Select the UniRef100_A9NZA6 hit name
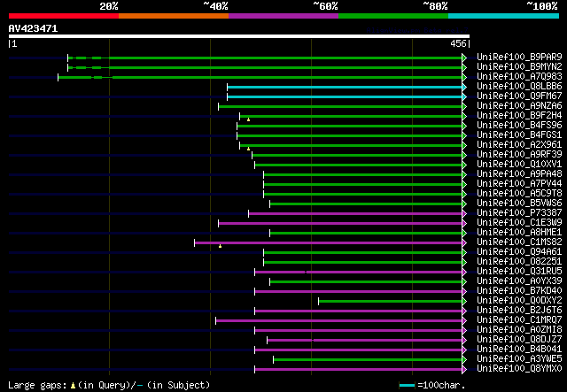 [x=519, y=106]
